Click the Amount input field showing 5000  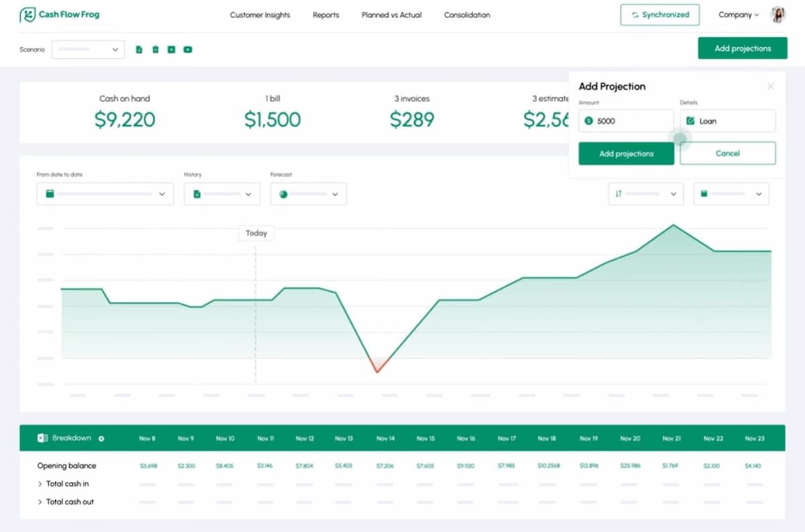click(x=626, y=121)
